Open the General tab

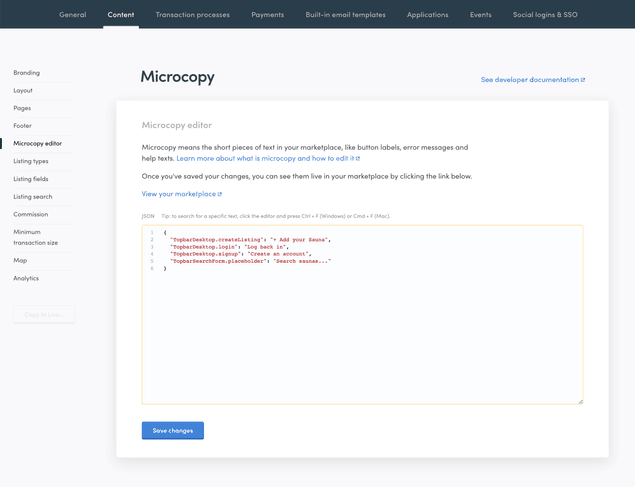click(73, 15)
